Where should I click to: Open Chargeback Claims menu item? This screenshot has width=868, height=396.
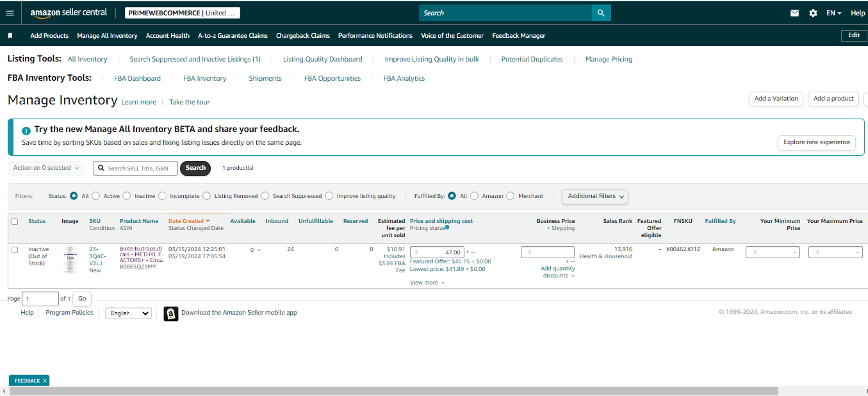303,36
